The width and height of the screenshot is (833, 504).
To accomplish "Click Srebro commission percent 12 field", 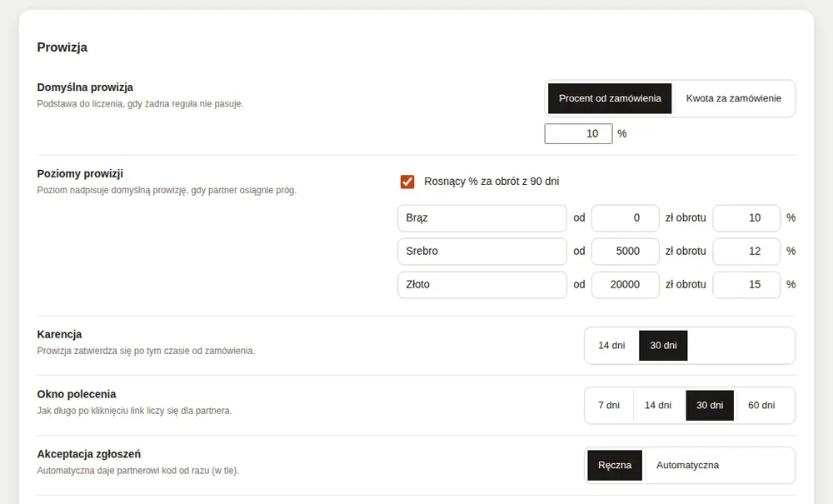I will pos(746,252).
